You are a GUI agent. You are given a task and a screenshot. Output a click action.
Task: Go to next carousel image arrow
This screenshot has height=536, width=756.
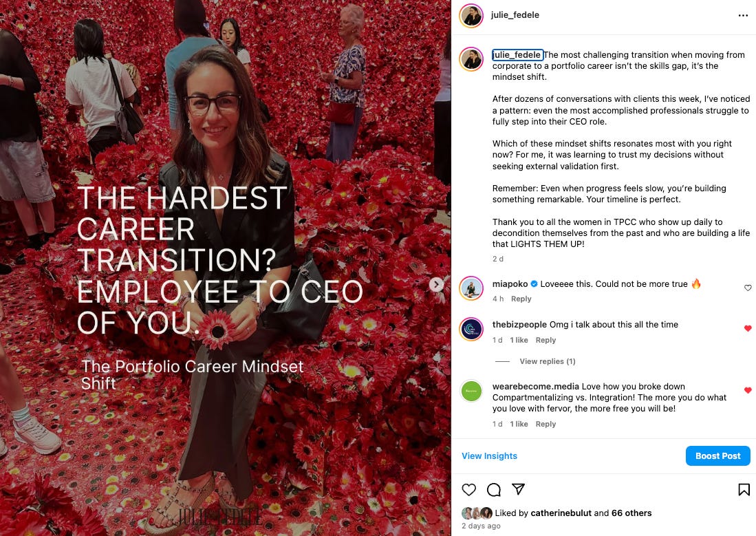436,285
